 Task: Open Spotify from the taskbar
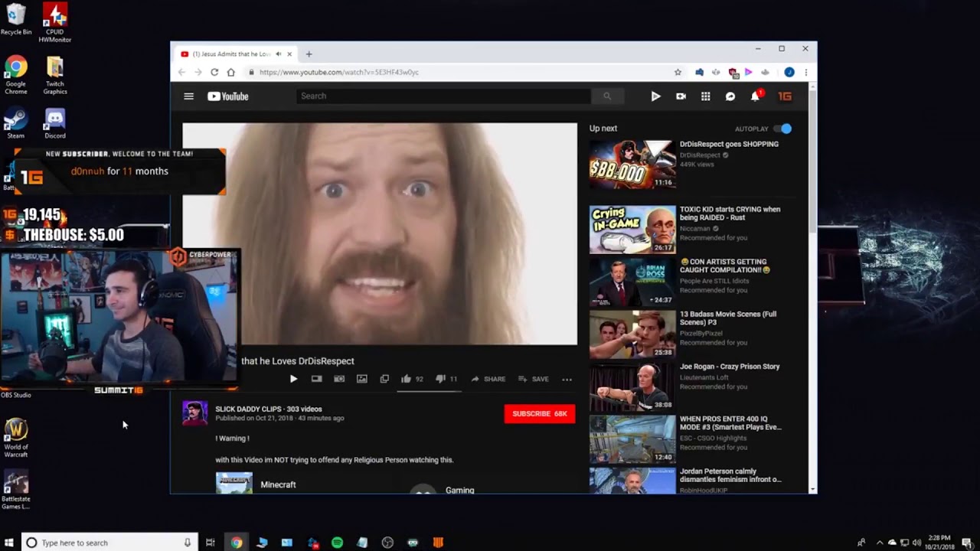337,543
